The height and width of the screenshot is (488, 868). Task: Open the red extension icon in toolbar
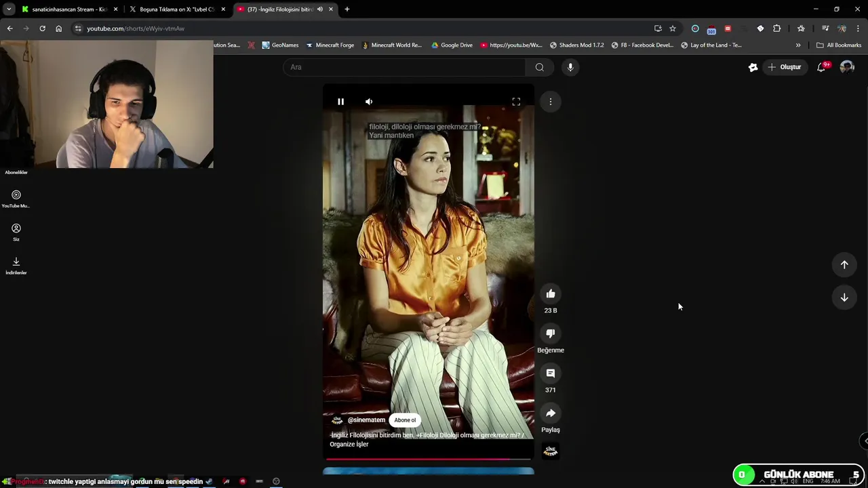pos(728,28)
